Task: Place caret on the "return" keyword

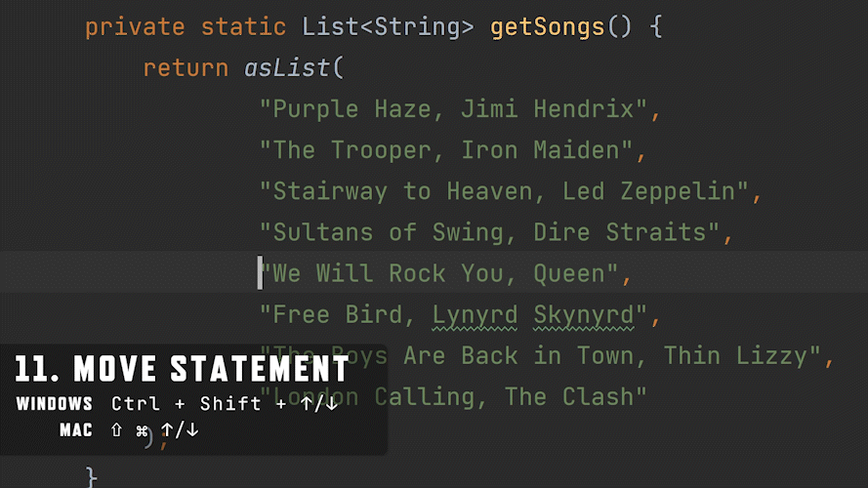Action: tap(186, 68)
